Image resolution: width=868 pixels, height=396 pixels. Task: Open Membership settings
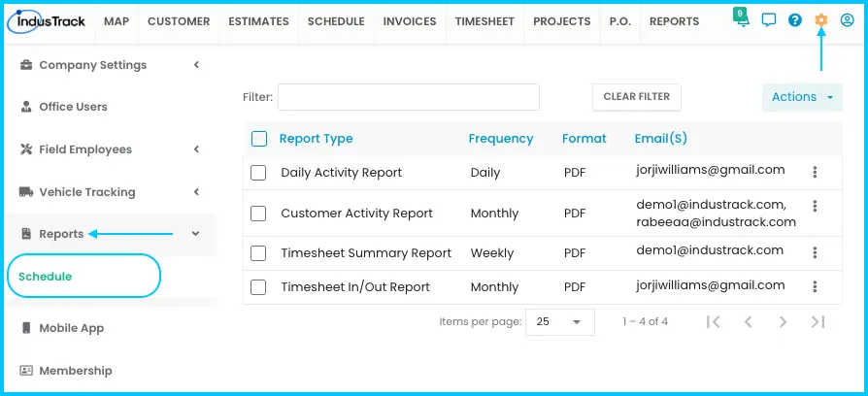(x=76, y=371)
